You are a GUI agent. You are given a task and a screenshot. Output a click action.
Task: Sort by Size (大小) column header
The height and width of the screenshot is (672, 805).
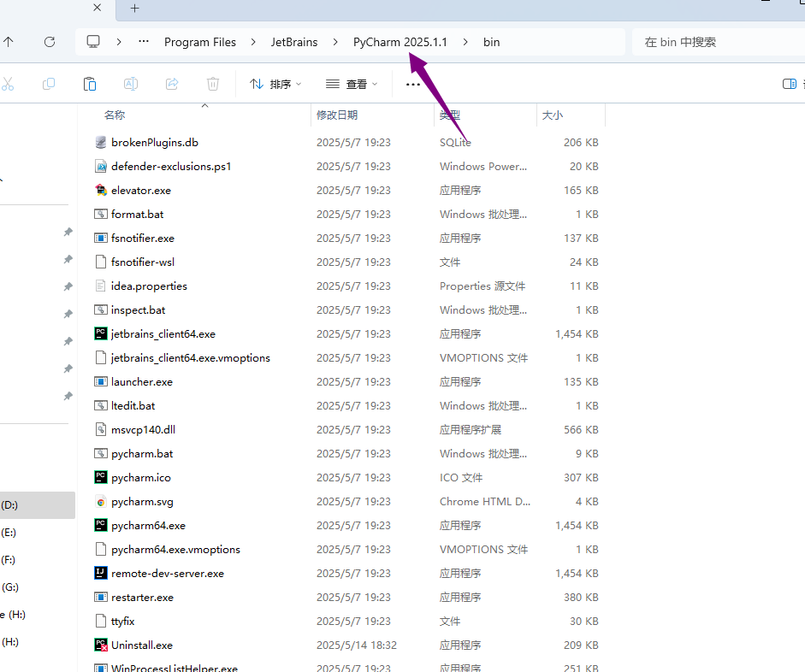click(x=553, y=115)
